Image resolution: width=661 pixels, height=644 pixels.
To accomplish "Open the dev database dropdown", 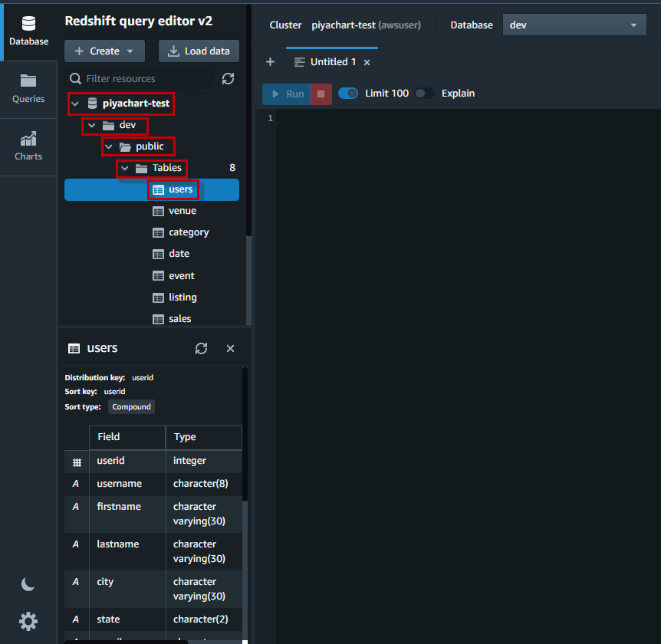I will click(574, 25).
